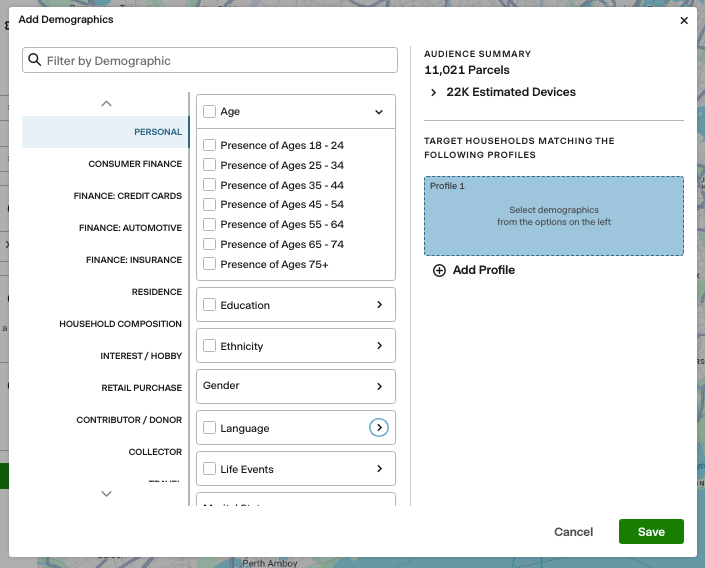705x568 pixels.
Task: Check Presence of Ages 55 - 64
Action: 210,224
